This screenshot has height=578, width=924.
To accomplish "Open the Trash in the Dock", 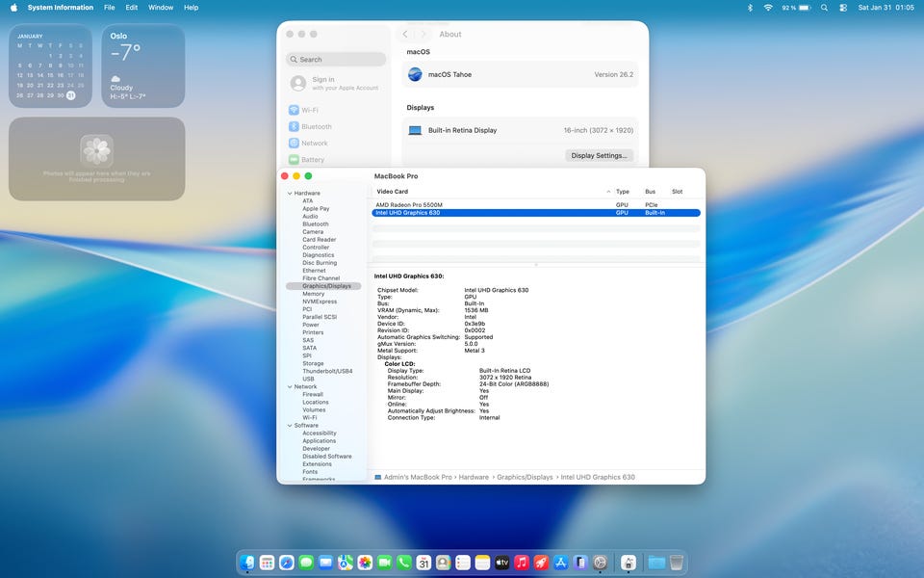I will coord(677,563).
